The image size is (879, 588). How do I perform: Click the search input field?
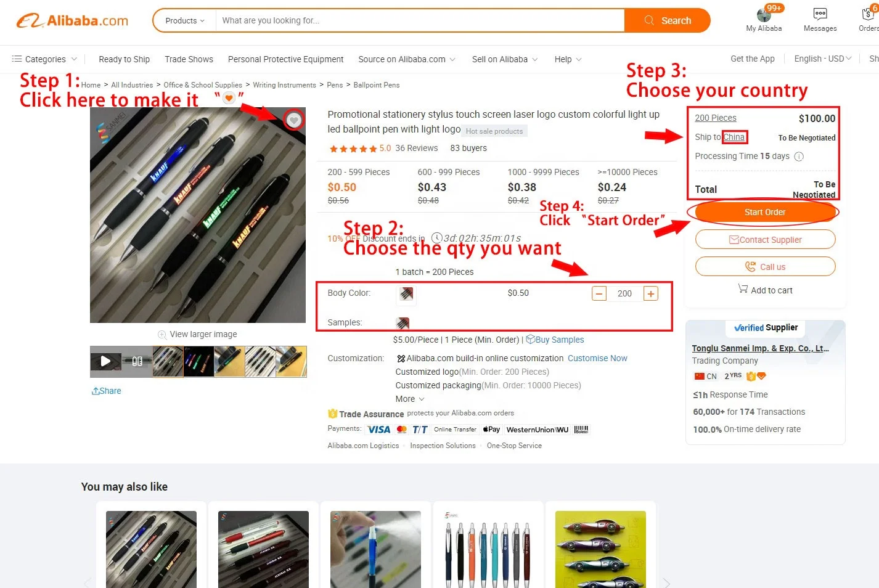click(x=419, y=20)
